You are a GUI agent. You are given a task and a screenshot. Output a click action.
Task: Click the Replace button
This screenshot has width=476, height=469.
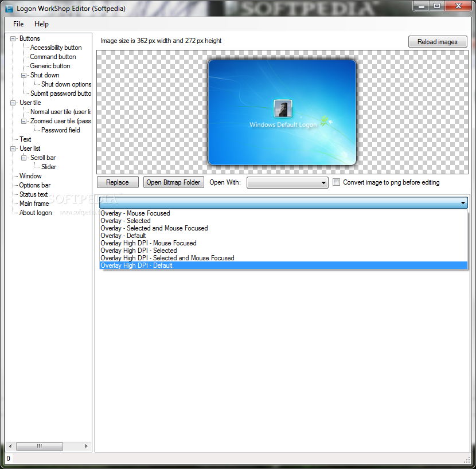118,182
